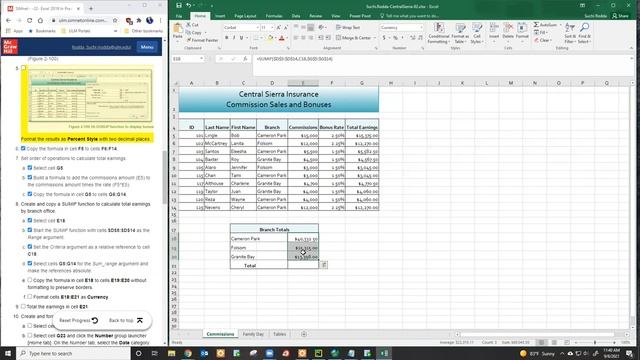The width and height of the screenshot is (640, 360).
Task: Go back in Chrome browser
Action: (9, 20)
